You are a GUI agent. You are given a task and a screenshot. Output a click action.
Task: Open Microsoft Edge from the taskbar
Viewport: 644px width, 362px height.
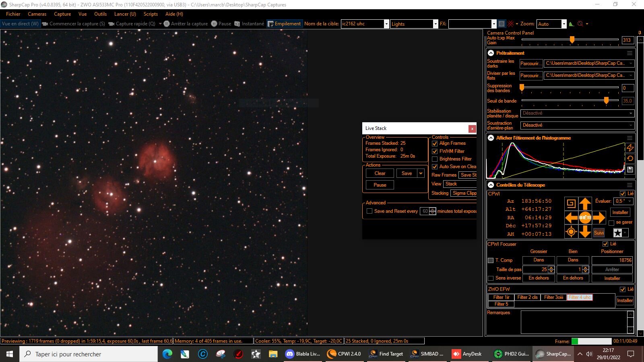[167, 354]
